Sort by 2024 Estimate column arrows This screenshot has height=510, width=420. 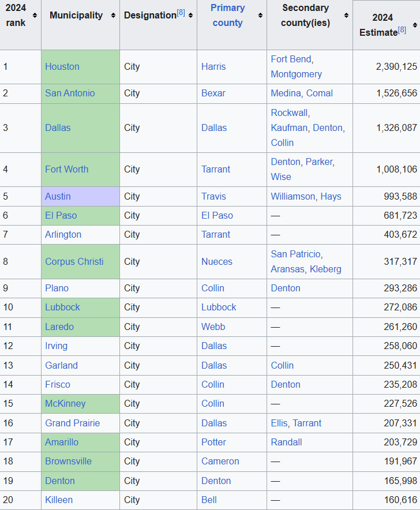click(x=415, y=25)
